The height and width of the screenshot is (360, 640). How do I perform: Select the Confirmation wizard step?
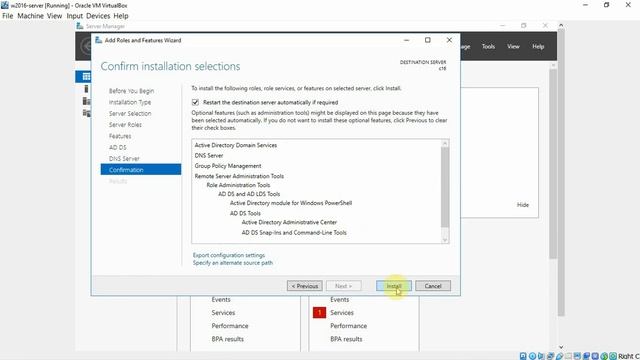(x=141, y=169)
